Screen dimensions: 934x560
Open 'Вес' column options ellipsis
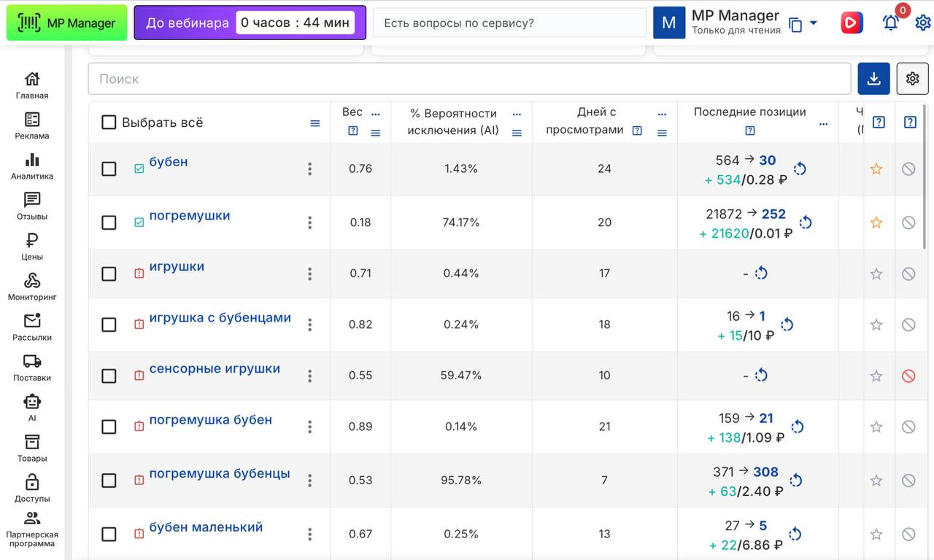376,114
